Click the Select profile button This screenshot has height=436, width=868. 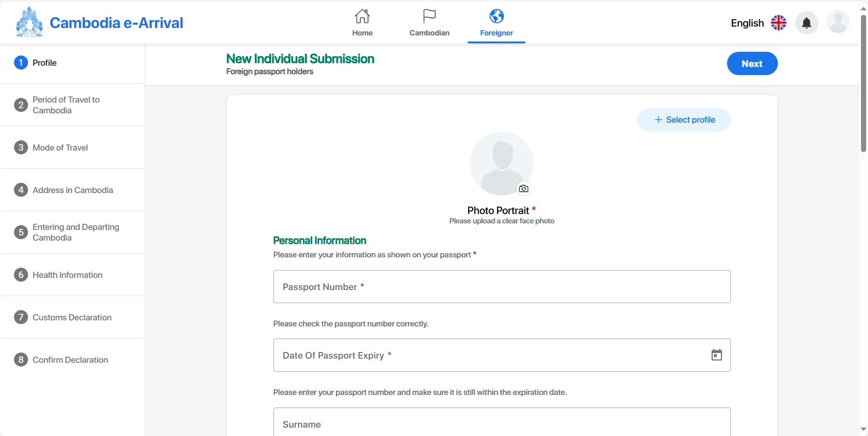point(684,120)
